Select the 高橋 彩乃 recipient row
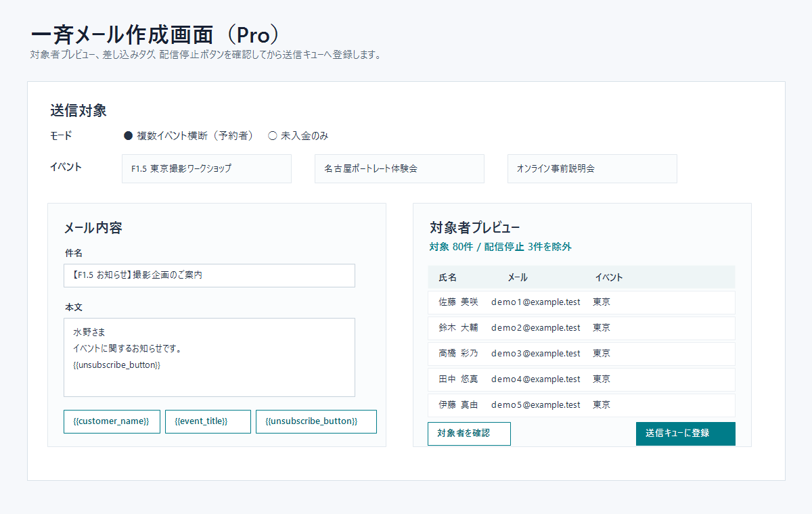Viewport: 812px width, 514px height. pyautogui.click(x=581, y=354)
